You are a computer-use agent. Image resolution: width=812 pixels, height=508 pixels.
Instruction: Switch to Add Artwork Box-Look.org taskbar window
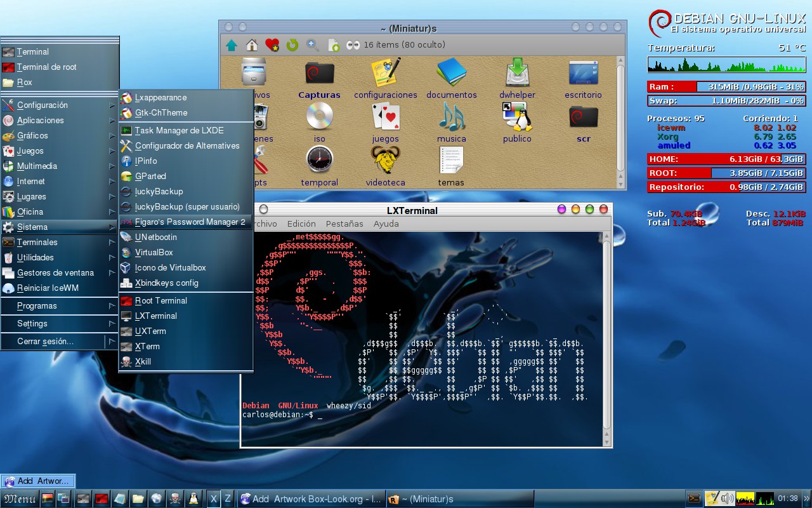[x=311, y=499]
